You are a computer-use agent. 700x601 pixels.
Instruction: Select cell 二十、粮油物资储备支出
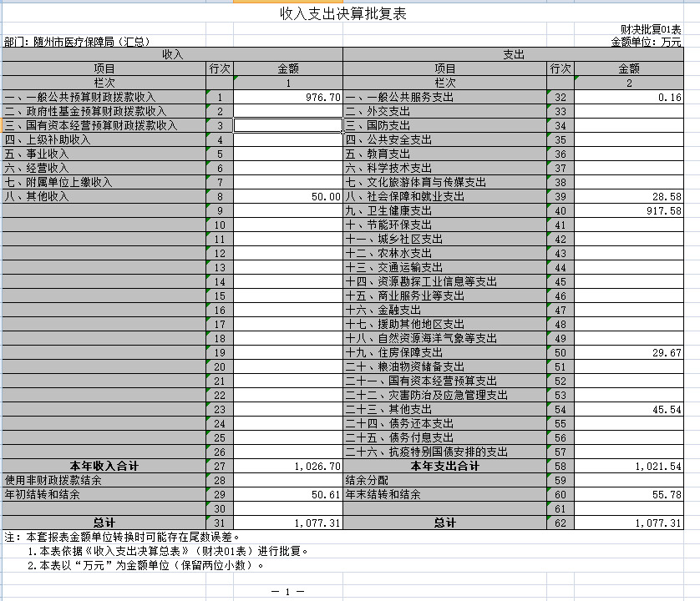[x=444, y=367]
